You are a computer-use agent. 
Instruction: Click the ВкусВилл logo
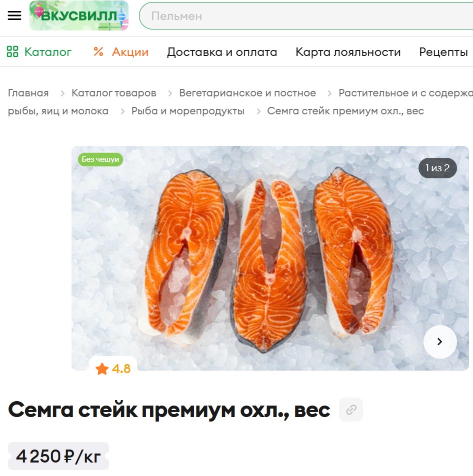pos(79,15)
